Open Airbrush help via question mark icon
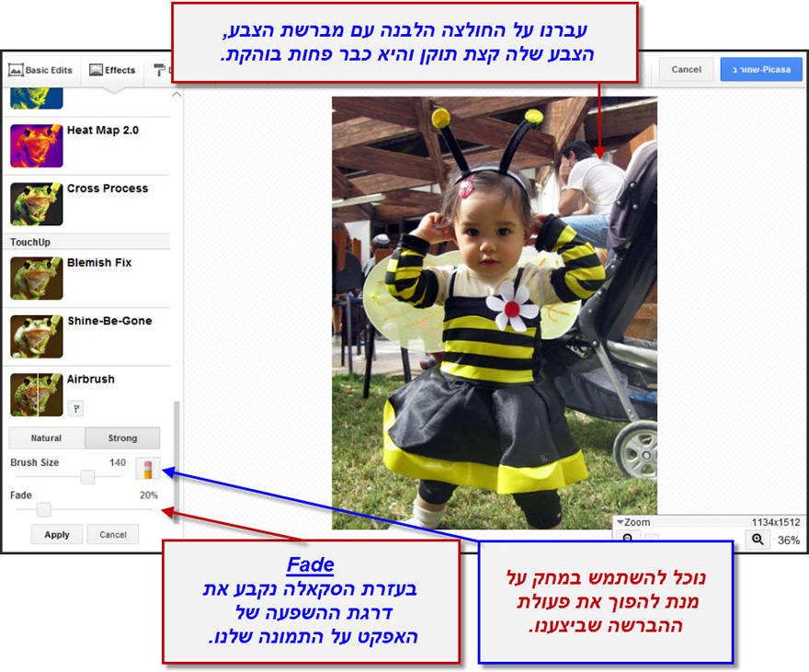Image resolution: width=809 pixels, height=672 pixels. (x=76, y=408)
